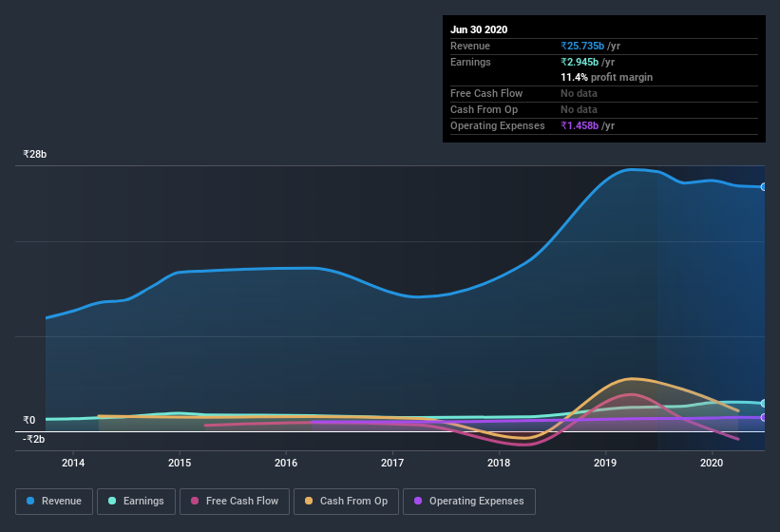
Task: Toggle the Revenue series legend button
Action: 54,502
